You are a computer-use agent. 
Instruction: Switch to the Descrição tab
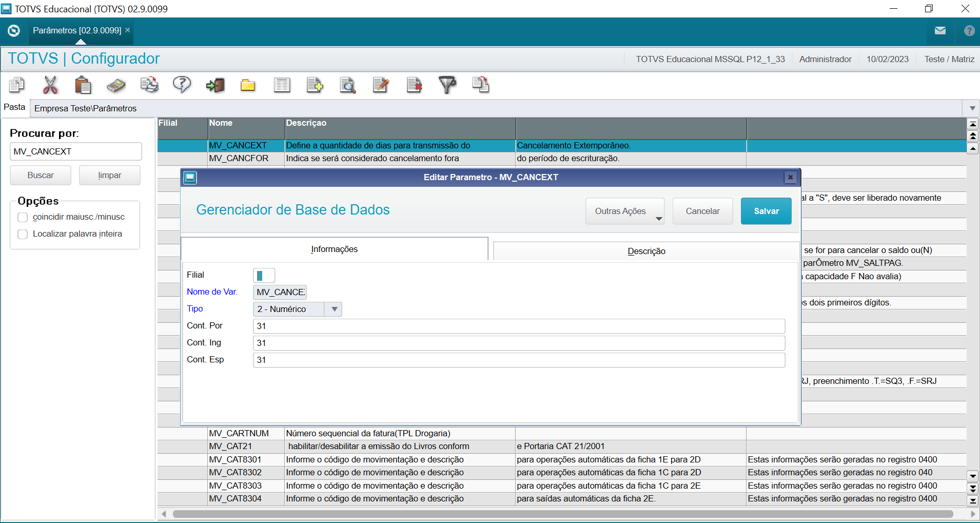(646, 251)
